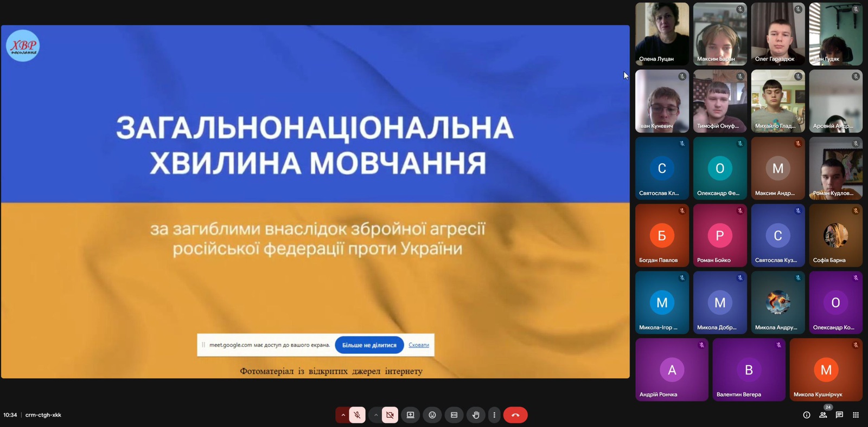Select Олена Луцан's video tile
The width and height of the screenshot is (868, 427).
coord(662,34)
